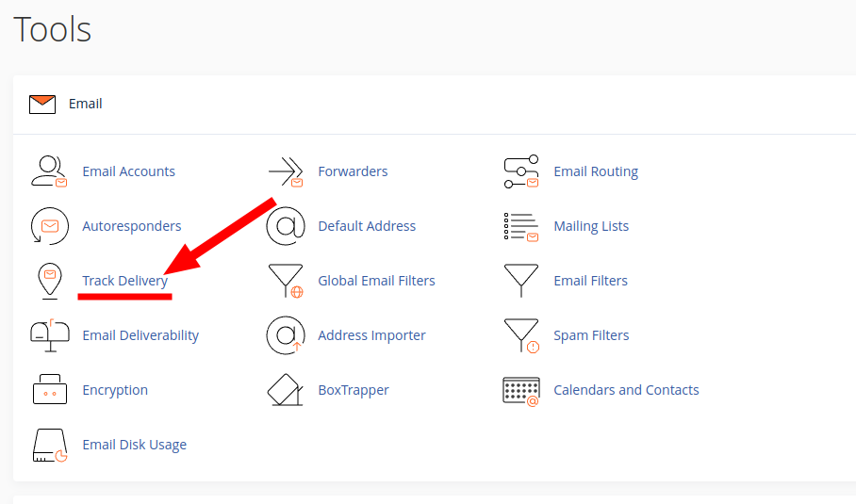This screenshot has width=856, height=504.
Task: Open Global Email Filters link
Action: pyautogui.click(x=377, y=281)
